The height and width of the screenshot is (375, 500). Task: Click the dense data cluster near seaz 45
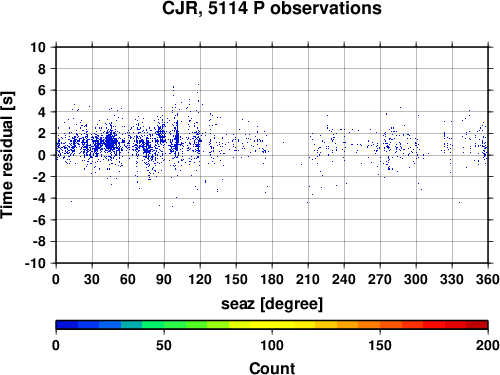click(110, 142)
